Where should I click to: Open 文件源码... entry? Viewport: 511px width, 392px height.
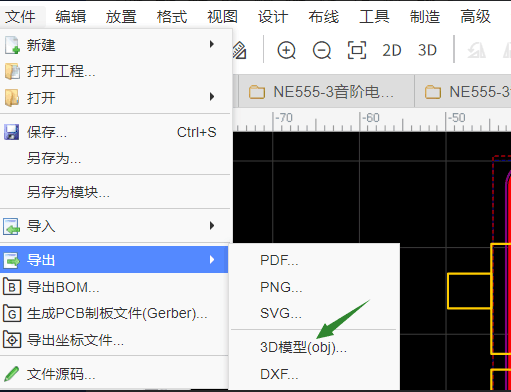point(115,374)
